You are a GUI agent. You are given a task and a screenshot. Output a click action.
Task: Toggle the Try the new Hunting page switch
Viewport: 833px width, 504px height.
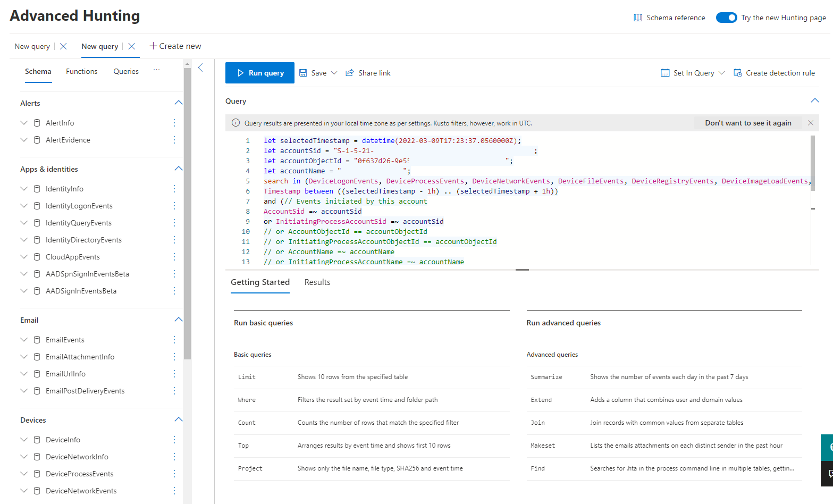click(x=726, y=18)
